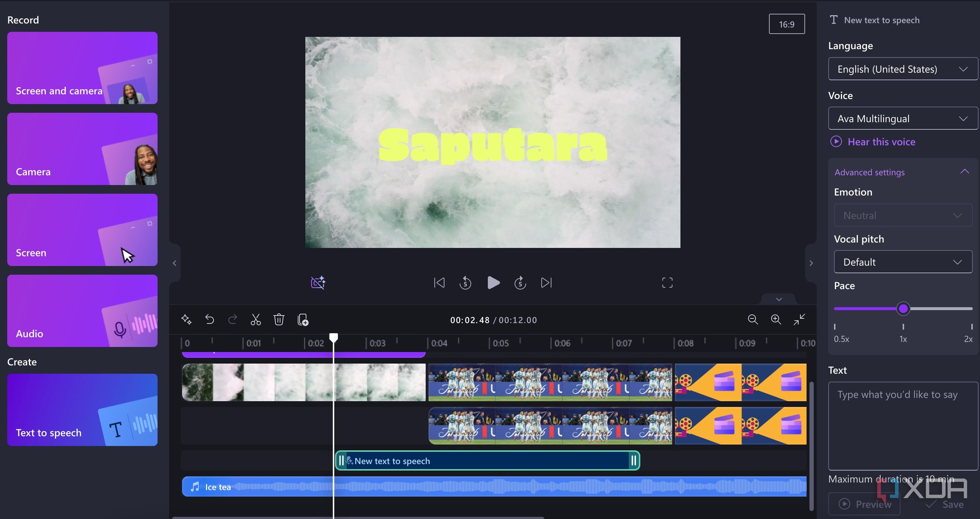Undo the last edit
980x519 pixels.
[x=210, y=319]
